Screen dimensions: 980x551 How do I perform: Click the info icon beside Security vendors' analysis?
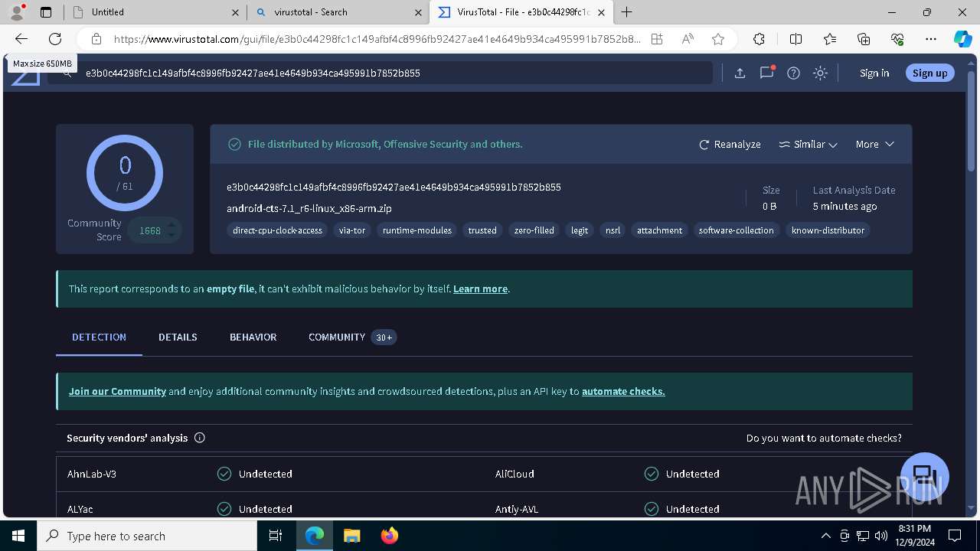click(x=200, y=438)
